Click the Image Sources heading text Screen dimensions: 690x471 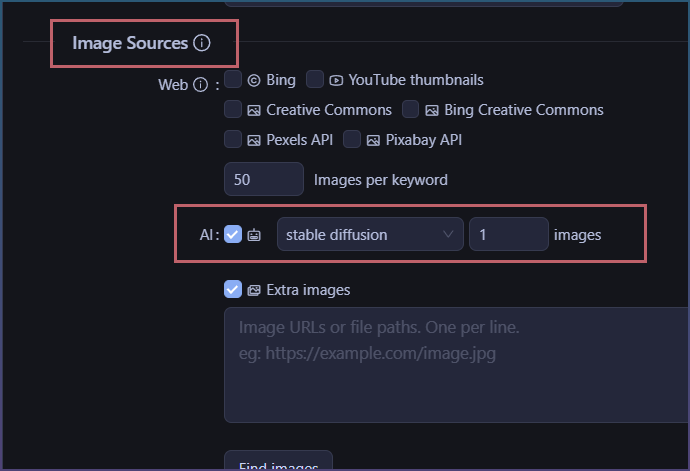[x=130, y=43]
